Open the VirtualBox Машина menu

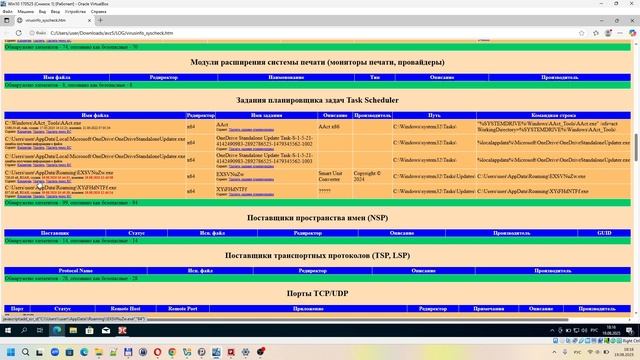click(x=25, y=11)
